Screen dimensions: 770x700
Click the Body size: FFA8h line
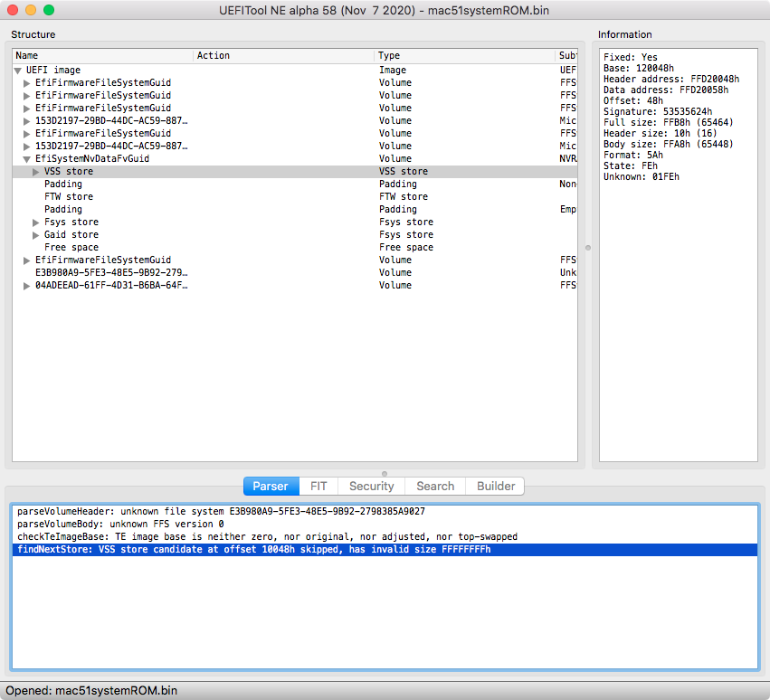click(669, 145)
